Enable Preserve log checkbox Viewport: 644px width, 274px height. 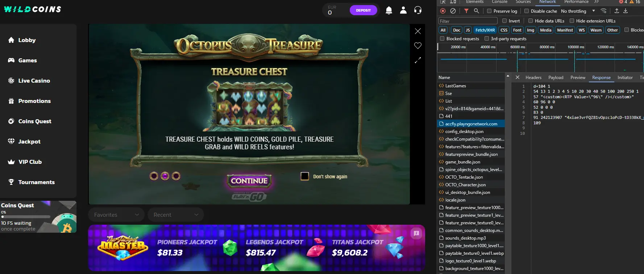click(489, 11)
